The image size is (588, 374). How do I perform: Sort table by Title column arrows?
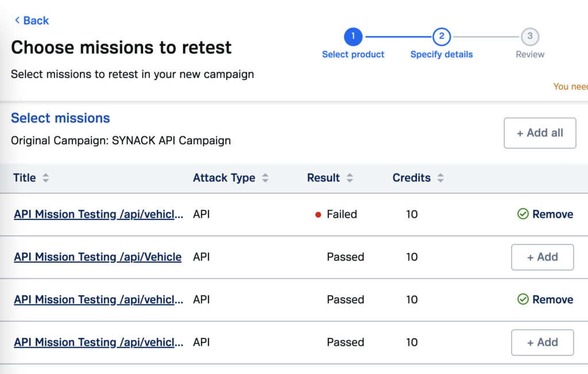coord(45,178)
